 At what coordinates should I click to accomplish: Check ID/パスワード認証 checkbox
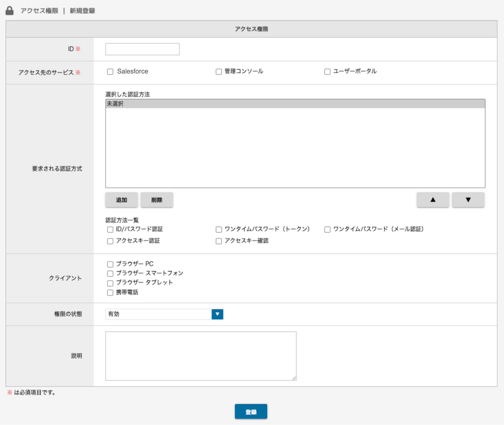click(x=110, y=230)
